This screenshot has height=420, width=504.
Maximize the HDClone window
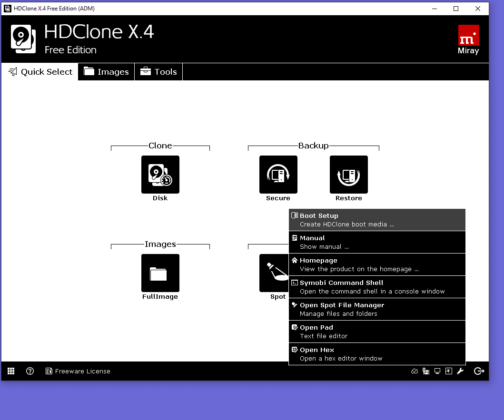coord(456,9)
